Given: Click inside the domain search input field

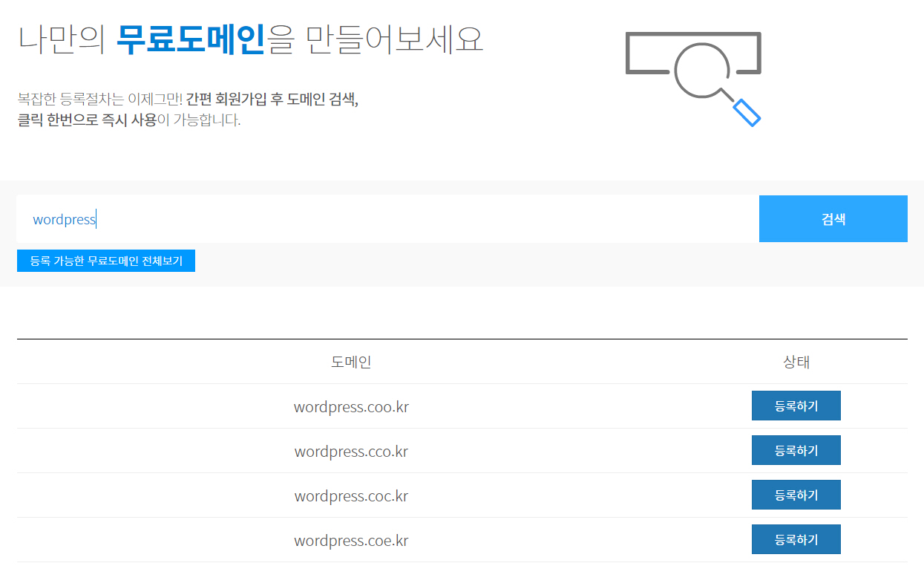Looking at the screenshot, I should 371,218.
